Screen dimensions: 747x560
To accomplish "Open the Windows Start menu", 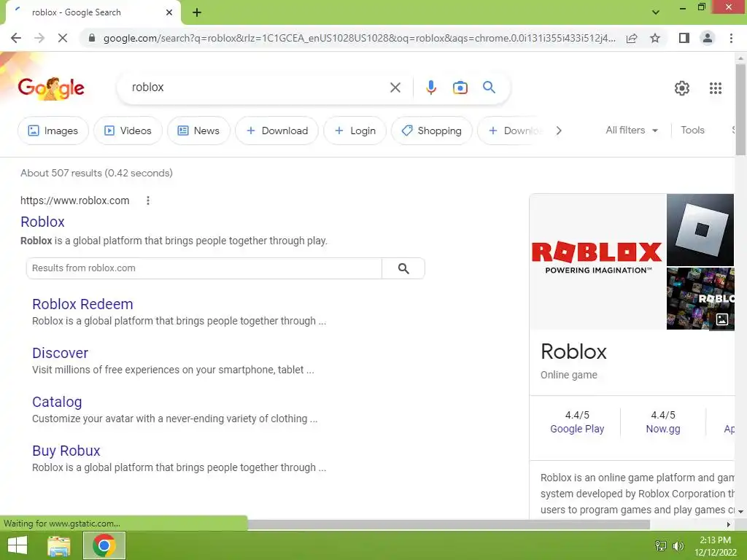I will pyautogui.click(x=18, y=545).
